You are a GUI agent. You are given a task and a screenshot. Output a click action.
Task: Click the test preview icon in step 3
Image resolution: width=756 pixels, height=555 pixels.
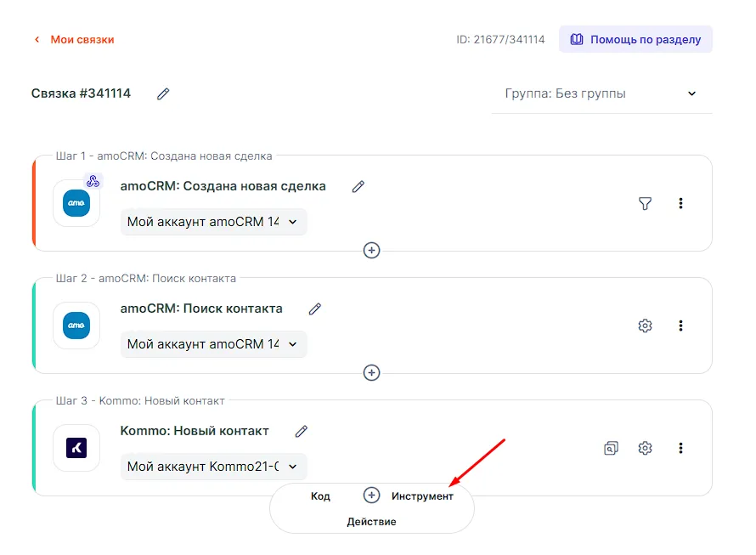pyautogui.click(x=611, y=448)
